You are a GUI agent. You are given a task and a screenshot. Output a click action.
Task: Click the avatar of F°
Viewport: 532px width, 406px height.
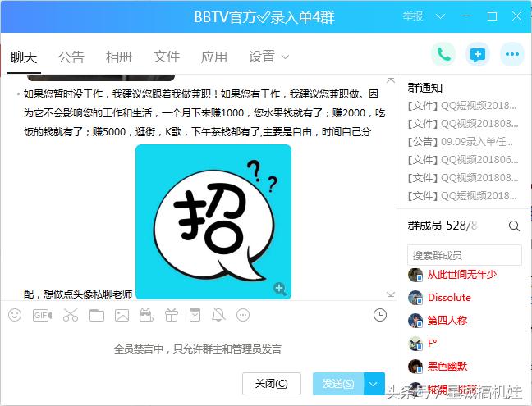tap(415, 344)
